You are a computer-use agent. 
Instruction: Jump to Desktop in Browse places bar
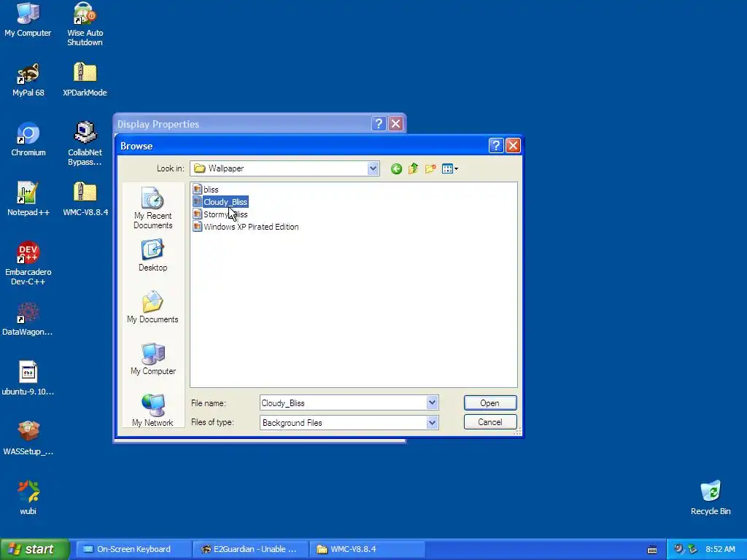pos(153,254)
